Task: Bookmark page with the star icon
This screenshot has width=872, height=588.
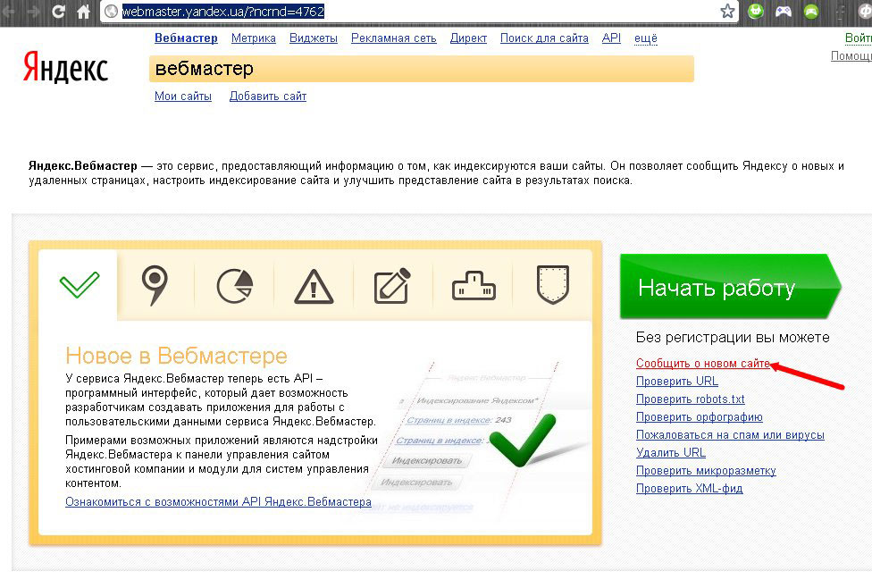Action: point(727,11)
